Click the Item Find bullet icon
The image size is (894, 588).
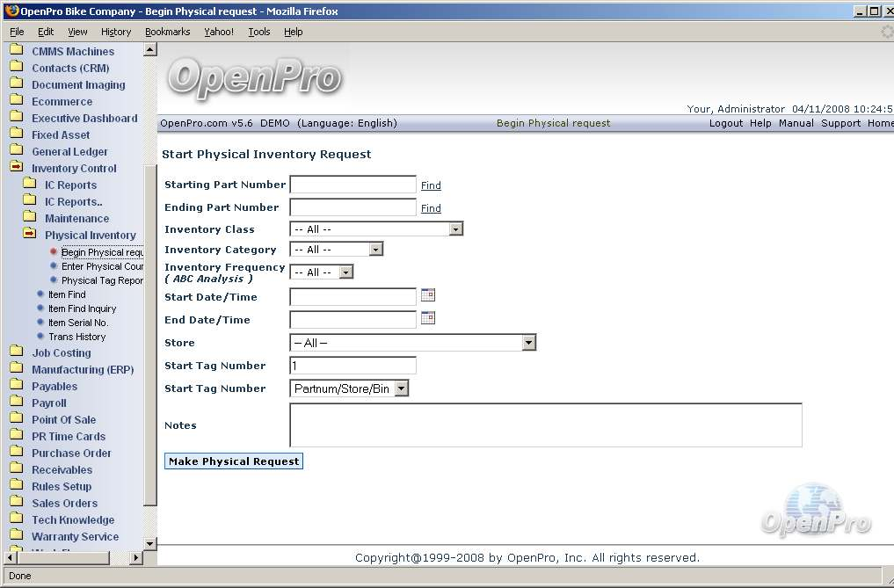click(x=40, y=294)
